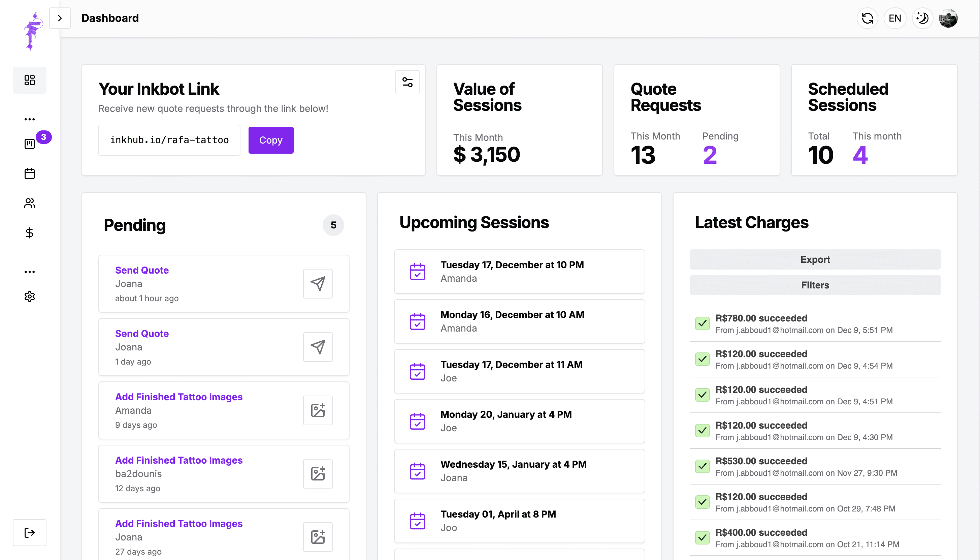Open the upper ellipsis menu in the sidebar
The height and width of the screenshot is (560, 980).
click(x=30, y=119)
